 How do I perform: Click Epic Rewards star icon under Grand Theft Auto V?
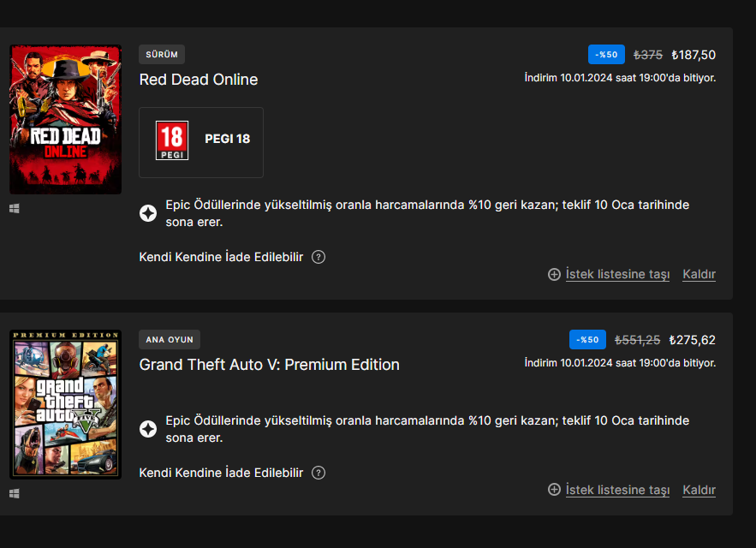148,429
